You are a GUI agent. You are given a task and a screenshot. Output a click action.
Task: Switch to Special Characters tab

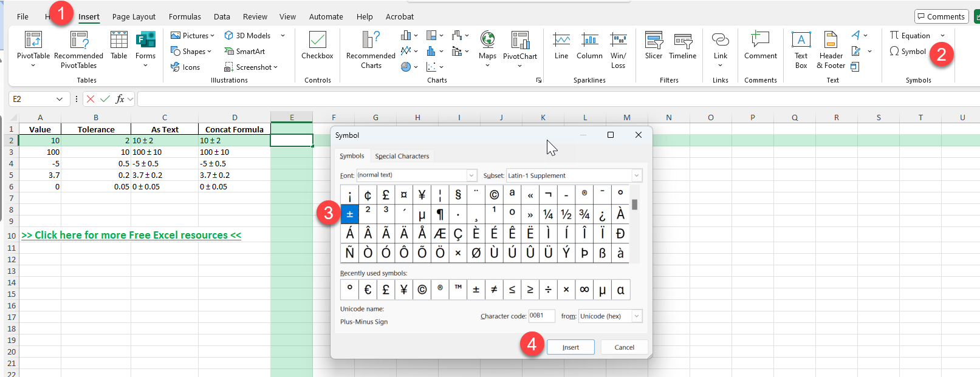402,156
